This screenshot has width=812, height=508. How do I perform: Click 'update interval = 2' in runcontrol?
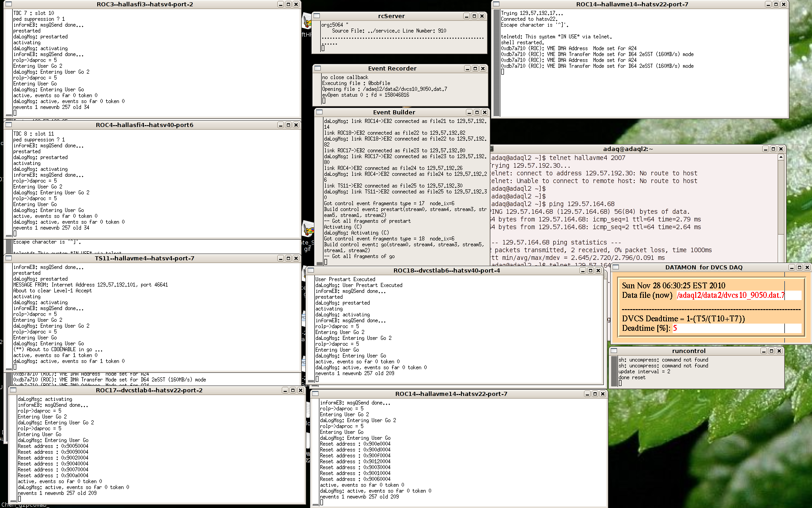point(645,372)
